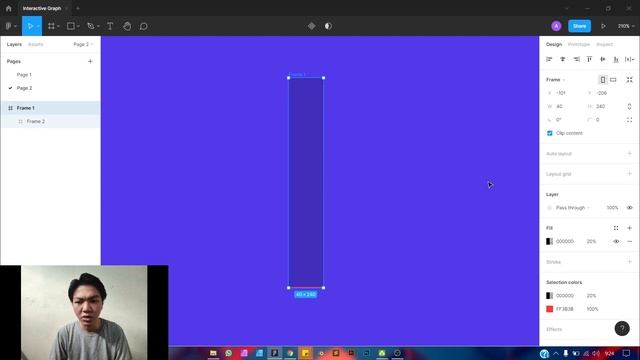This screenshot has width=640, height=360.
Task: Open a new tab with plus
Action: pos(78,8)
